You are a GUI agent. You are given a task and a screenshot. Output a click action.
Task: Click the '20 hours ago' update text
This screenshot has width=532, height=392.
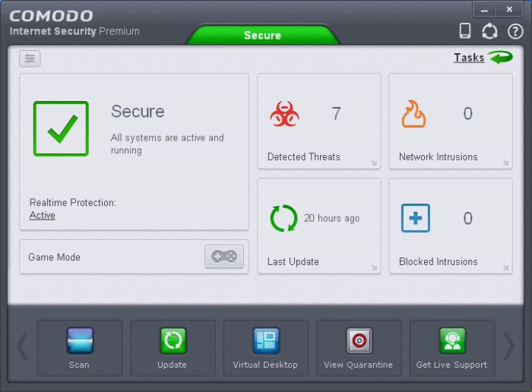tap(331, 218)
